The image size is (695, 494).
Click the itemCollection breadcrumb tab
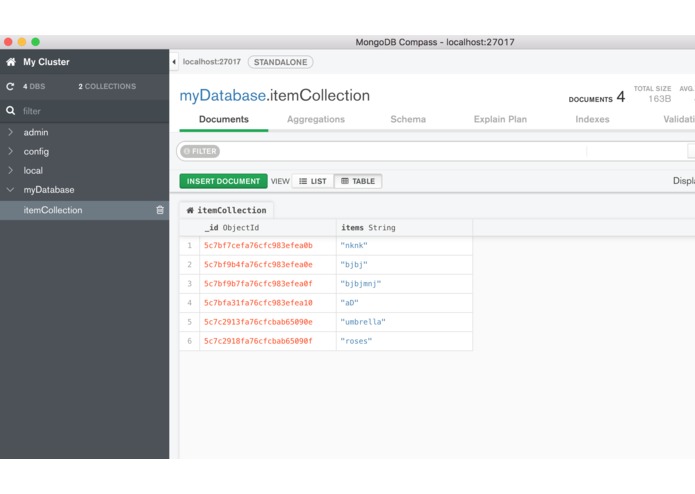(226, 210)
